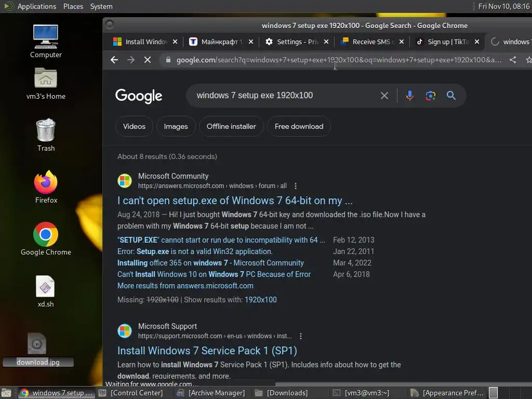Open the System menu
The width and height of the screenshot is (532, 399).
pyautogui.click(x=101, y=6)
